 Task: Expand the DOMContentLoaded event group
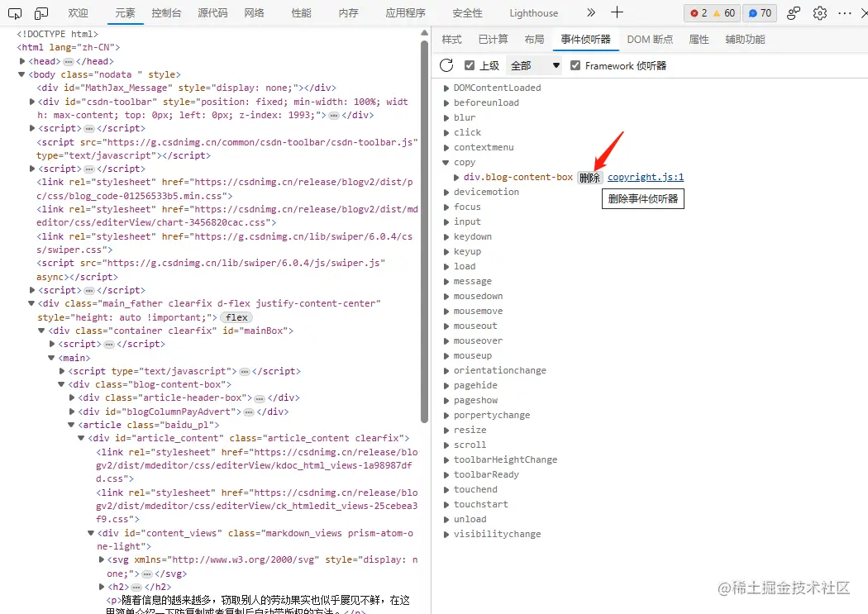pyautogui.click(x=446, y=88)
